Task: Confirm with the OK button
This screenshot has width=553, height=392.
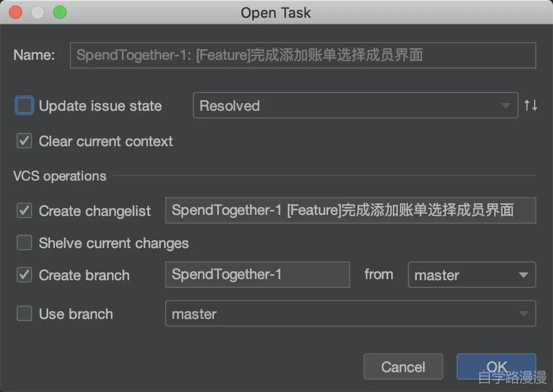Action: pos(496,367)
